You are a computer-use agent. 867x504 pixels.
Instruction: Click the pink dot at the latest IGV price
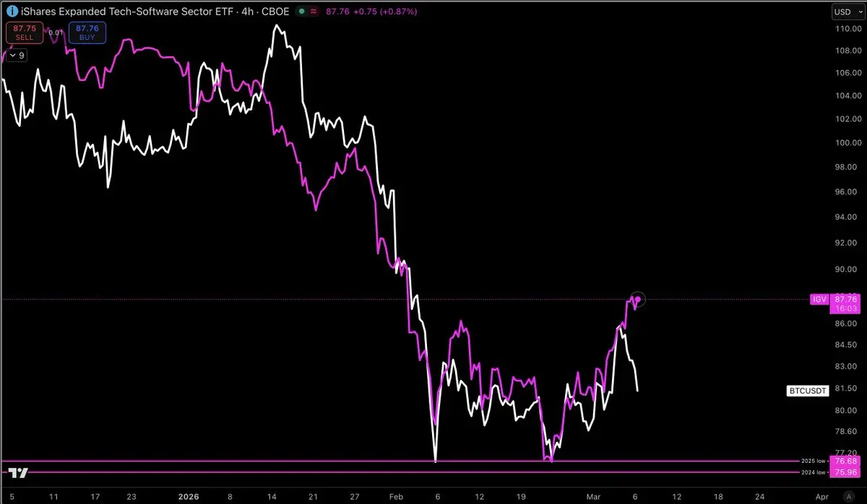[637, 299]
